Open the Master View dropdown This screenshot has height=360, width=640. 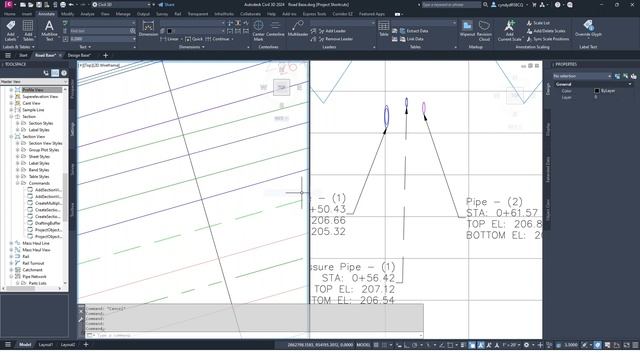34,82
